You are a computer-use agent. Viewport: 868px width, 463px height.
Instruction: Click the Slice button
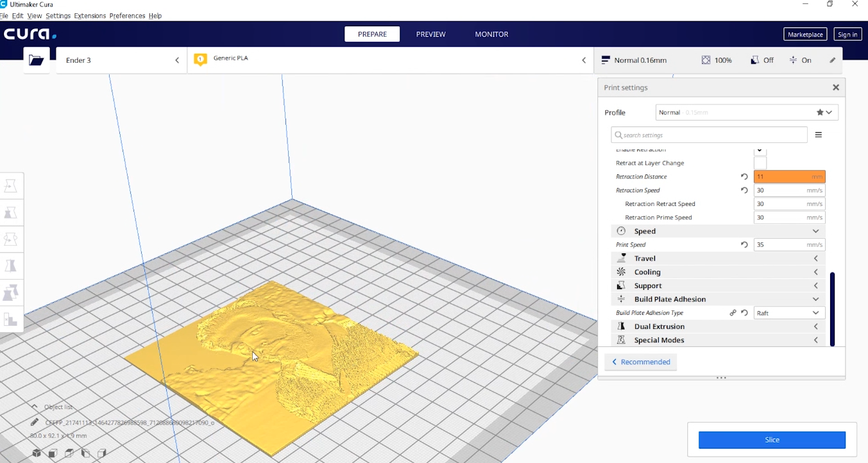(x=772, y=440)
